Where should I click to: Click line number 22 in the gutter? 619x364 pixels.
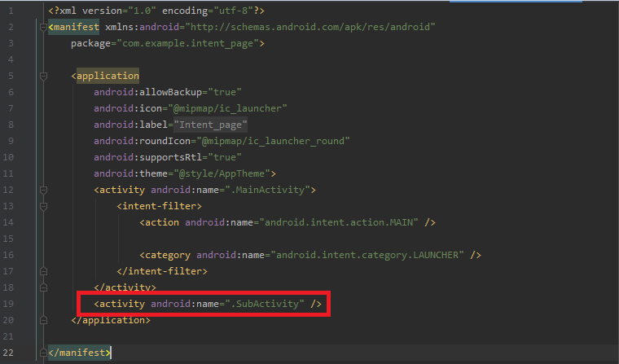point(8,353)
